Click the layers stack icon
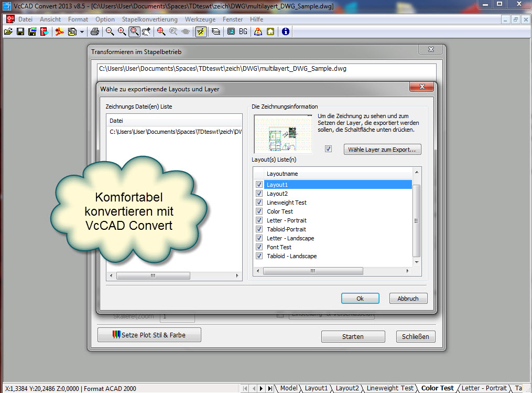532x393 pixels. point(215,31)
